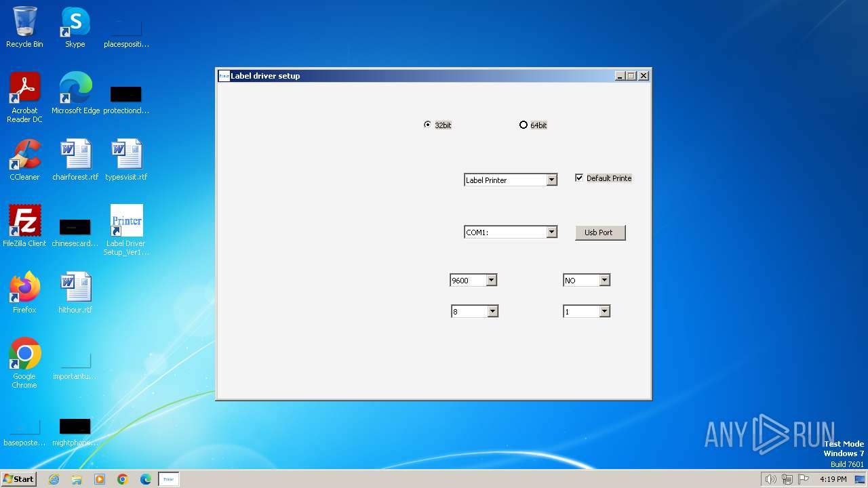Open the network status tray icon
Screen dimensions: 868x488
[x=787, y=479]
